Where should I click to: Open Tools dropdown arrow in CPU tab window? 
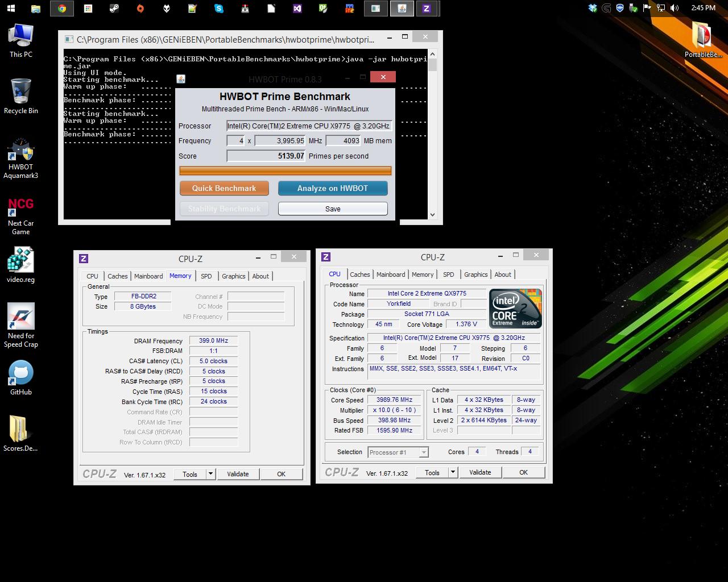pyautogui.click(x=453, y=472)
